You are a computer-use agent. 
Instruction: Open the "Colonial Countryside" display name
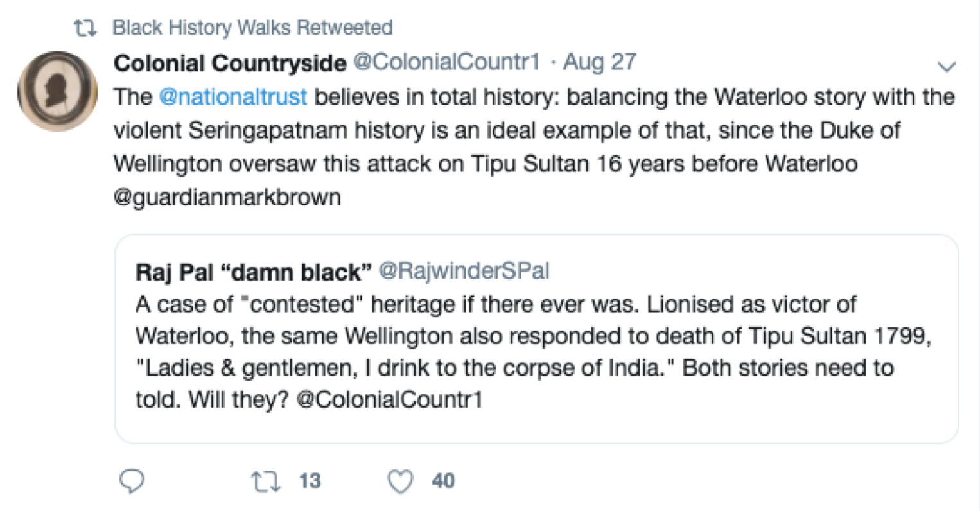pyautogui.click(x=230, y=63)
